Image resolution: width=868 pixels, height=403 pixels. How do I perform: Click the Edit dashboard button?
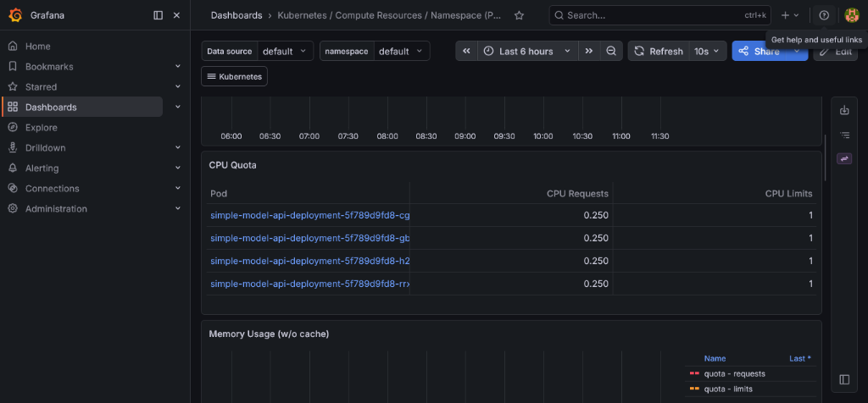(835, 52)
